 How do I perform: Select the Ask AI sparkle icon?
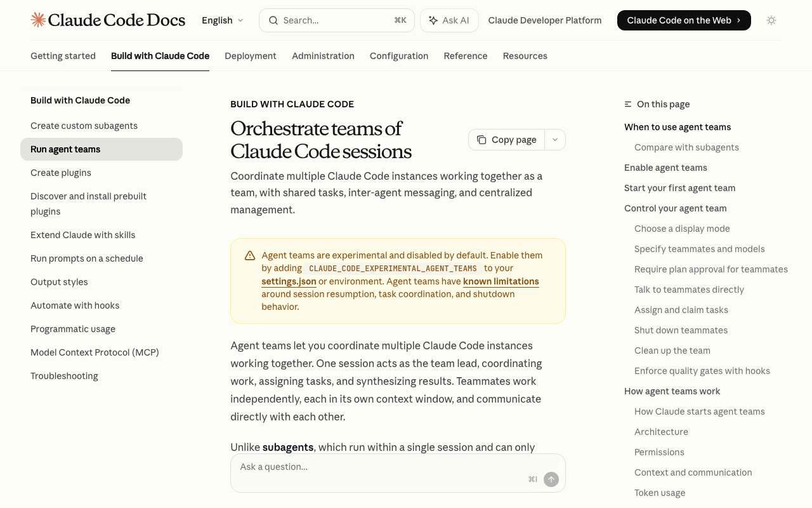(435, 20)
